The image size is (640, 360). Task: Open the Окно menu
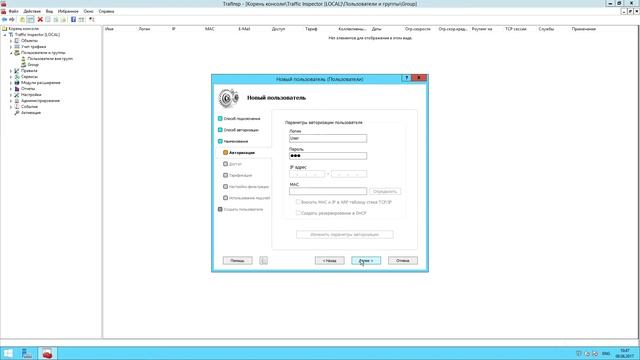(x=89, y=11)
